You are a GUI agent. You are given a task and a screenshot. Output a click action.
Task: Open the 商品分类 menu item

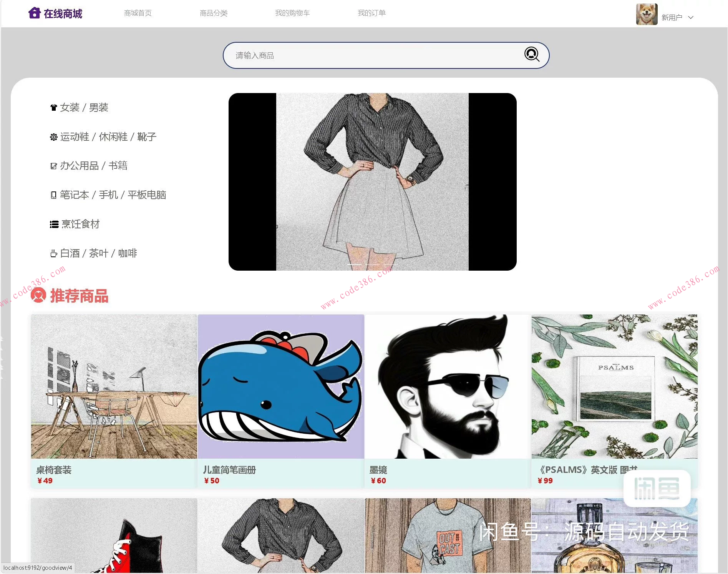(x=214, y=13)
